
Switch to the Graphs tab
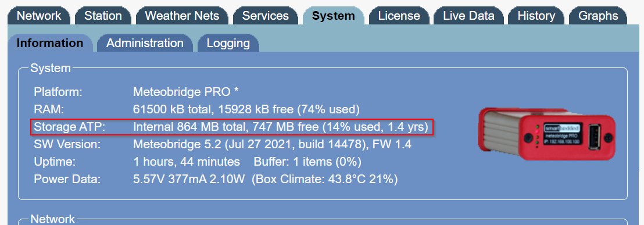[x=598, y=16]
